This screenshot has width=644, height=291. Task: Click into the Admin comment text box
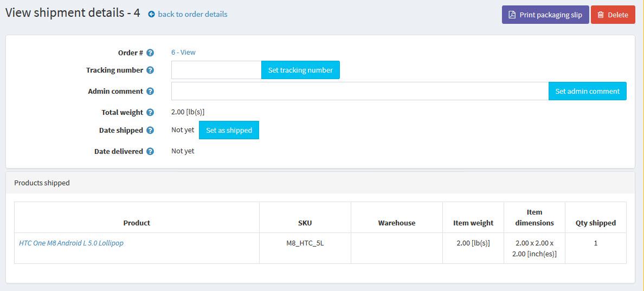click(x=359, y=91)
